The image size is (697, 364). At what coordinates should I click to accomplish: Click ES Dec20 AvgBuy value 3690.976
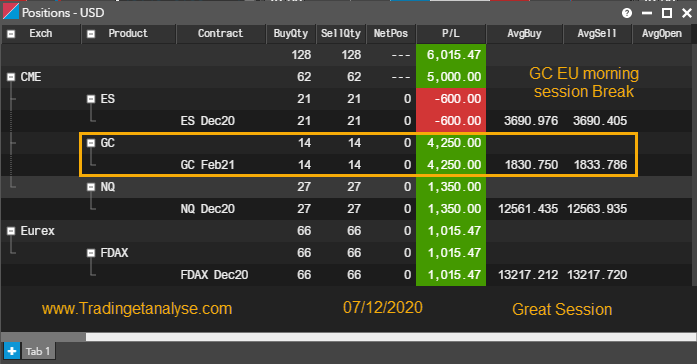531,121
